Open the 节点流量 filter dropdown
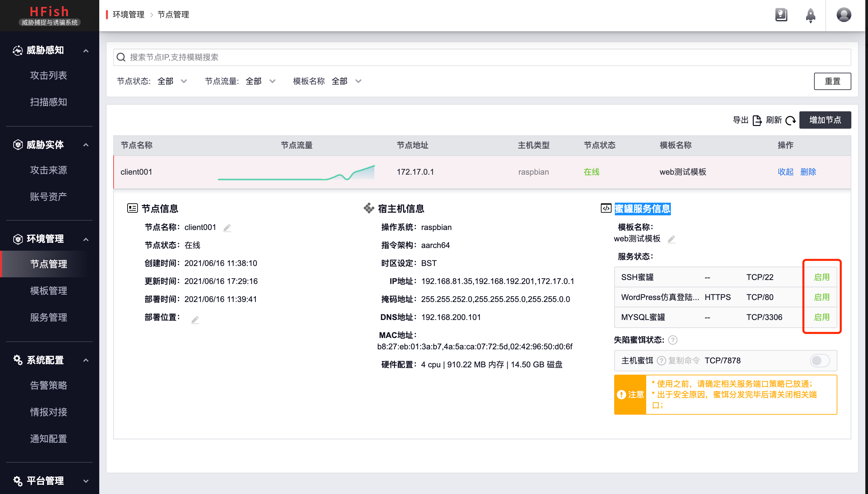Viewport: 868px width, 494px height. (260, 81)
